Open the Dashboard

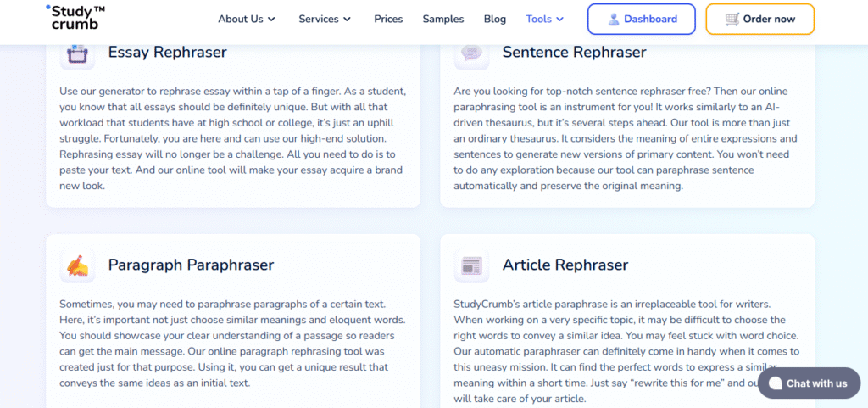pos(641,19)
